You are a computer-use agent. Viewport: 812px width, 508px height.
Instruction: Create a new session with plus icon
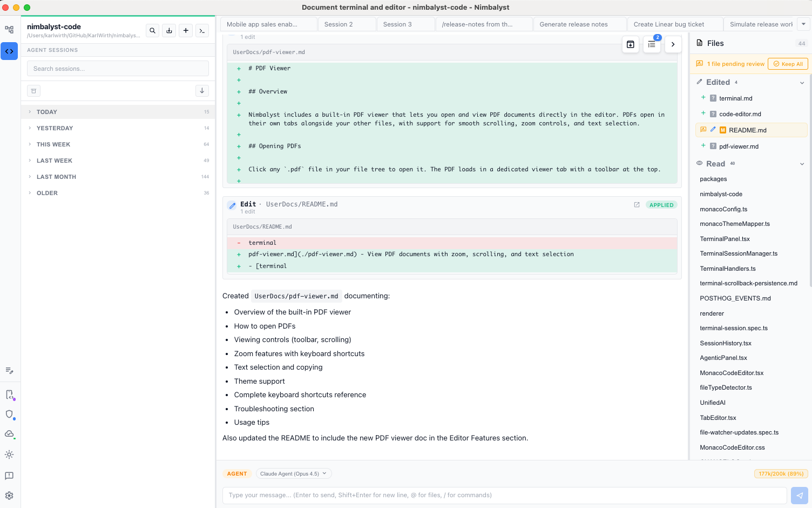tap(186, 31)
